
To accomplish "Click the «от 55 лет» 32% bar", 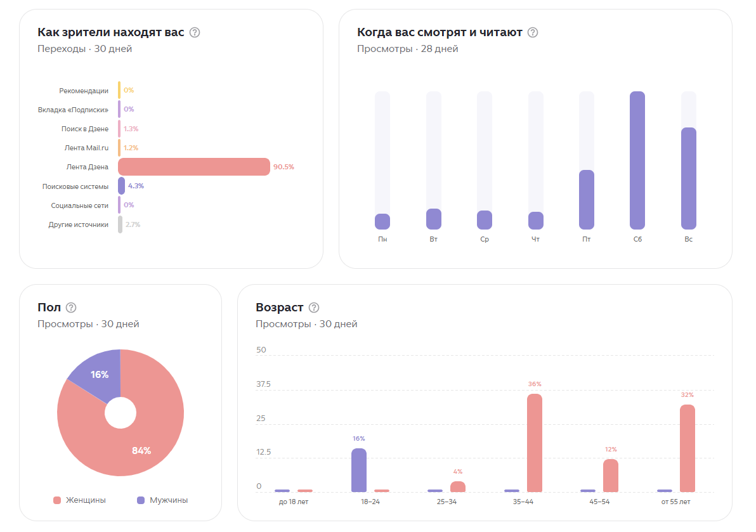I will coord(687,448).
